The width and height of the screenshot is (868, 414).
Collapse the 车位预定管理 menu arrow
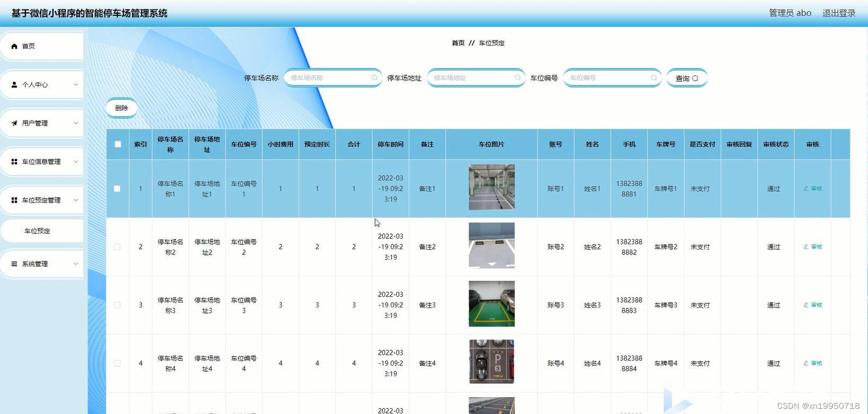point(75,200)
